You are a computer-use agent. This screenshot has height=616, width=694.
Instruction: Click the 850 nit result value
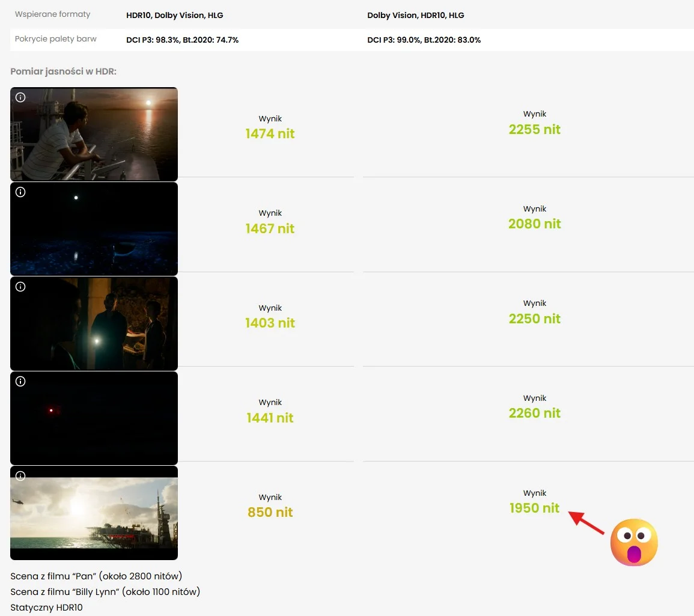(270, 512)
